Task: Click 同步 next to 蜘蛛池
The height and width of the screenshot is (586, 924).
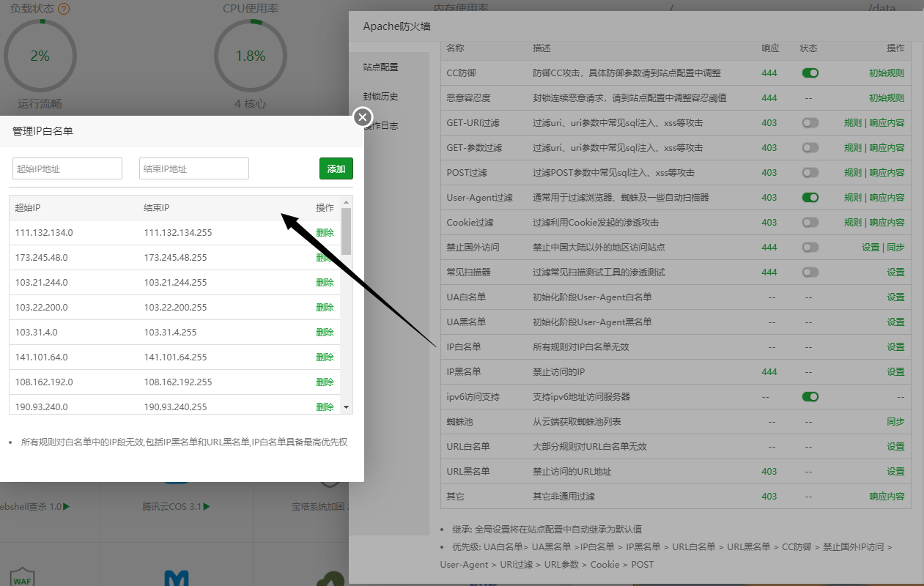Action: [x=895, y=421]
